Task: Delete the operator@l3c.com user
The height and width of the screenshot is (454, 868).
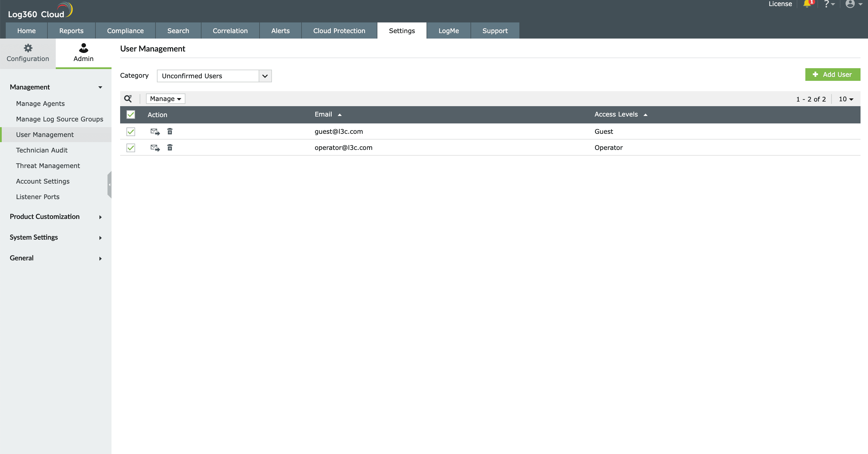Action: tap(170, 148)
